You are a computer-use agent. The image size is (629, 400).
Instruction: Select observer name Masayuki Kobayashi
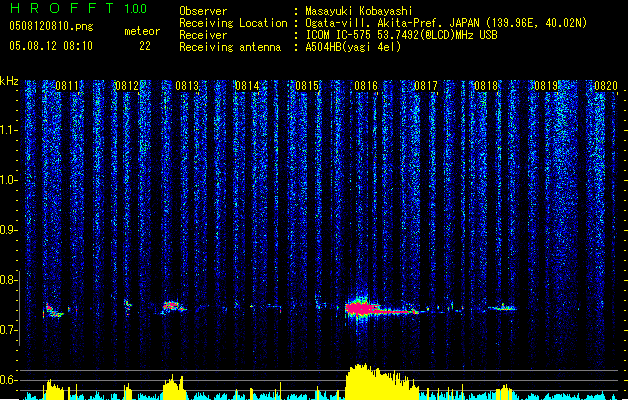[x=359, y=11]
